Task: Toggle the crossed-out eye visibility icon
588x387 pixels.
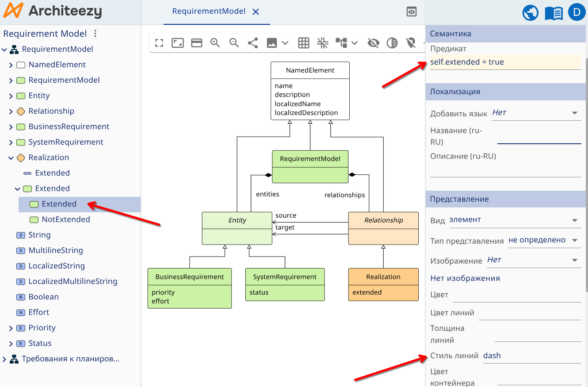Action: click(374, 43)
